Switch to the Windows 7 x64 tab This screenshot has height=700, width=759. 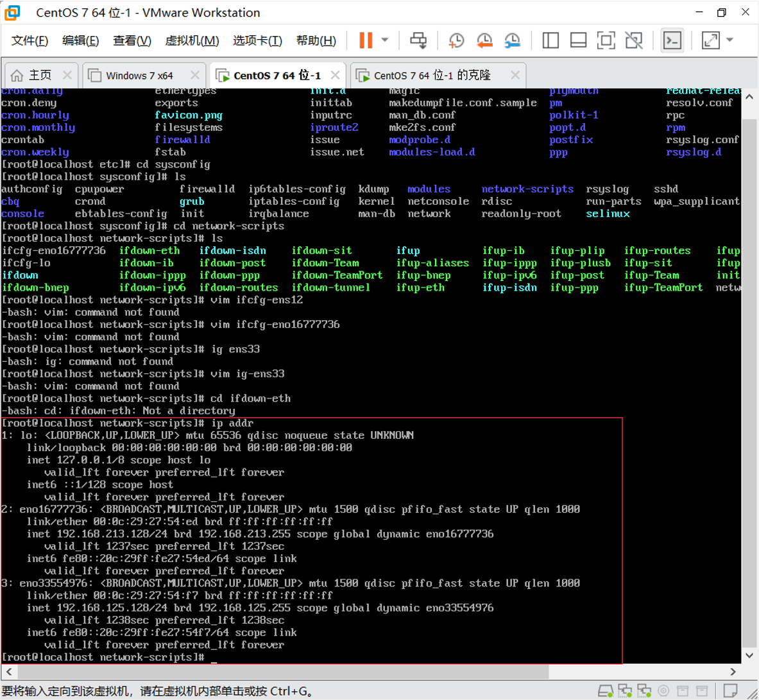(x=139, y=76)
